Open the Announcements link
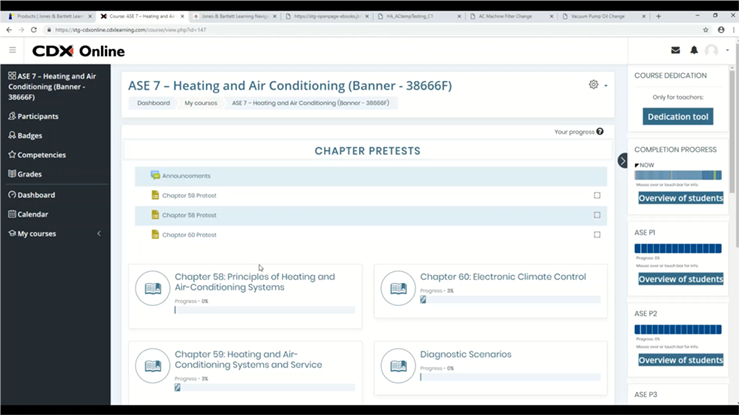 click(x=186, y=176)
